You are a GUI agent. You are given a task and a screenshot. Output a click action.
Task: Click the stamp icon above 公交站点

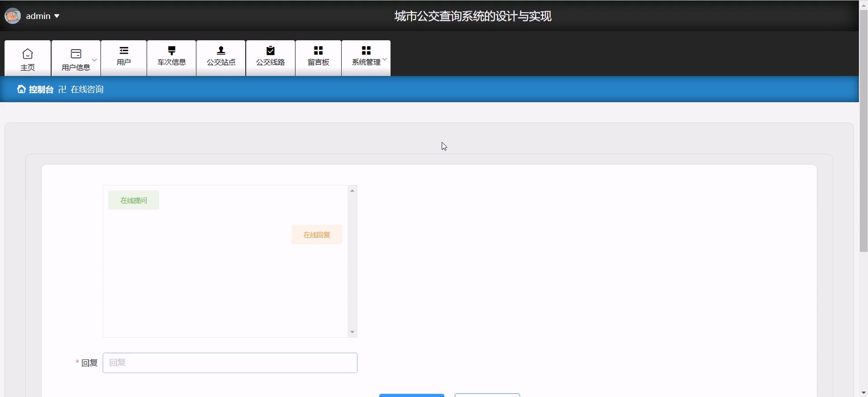pyautogui.click(x=221, y=51)
